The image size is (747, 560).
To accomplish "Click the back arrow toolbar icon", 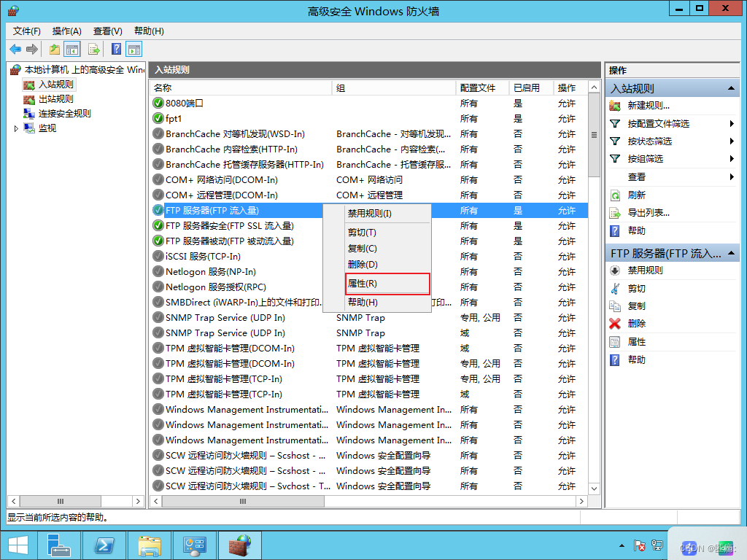I will [x=15, y=49].
